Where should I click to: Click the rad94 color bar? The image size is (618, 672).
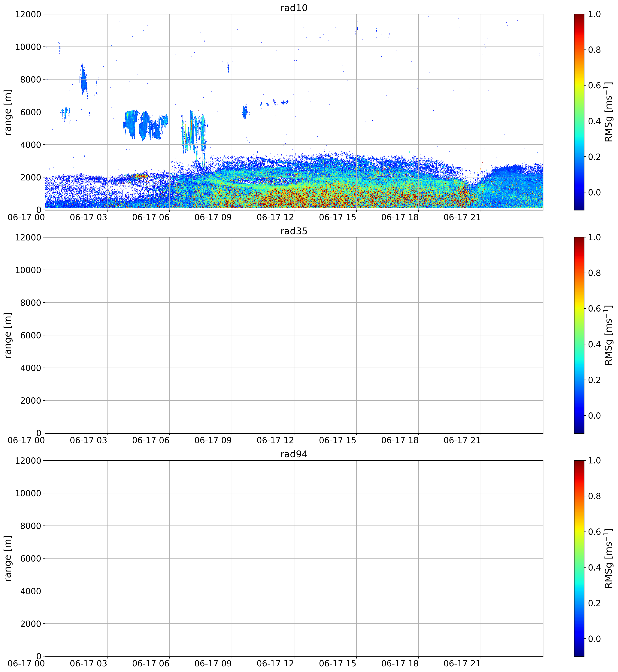coord(579,558)
